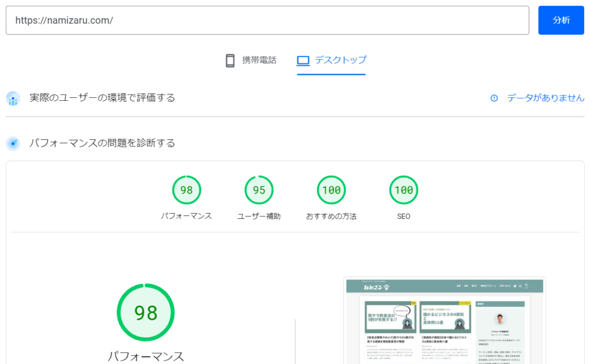The height and width of the screenshot is (364, 590).
Task: Click the 100 SEO score gauge
Action: (x=403, y=190)
